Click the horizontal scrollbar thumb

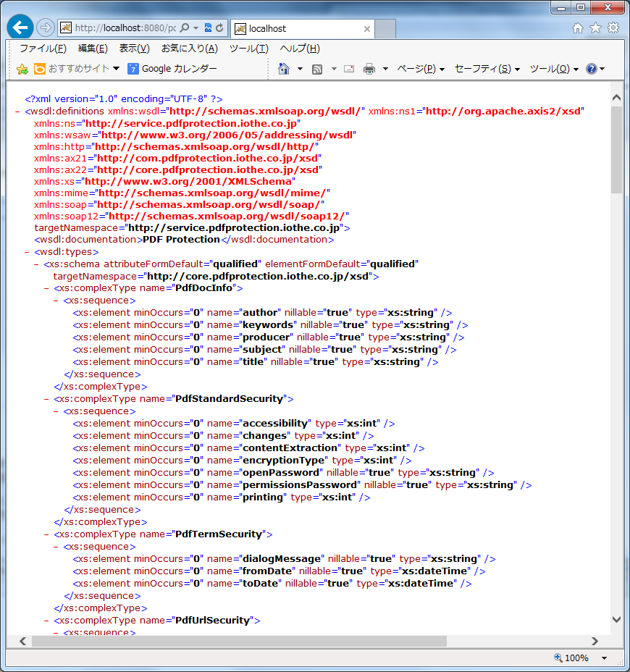click(239, 641)
